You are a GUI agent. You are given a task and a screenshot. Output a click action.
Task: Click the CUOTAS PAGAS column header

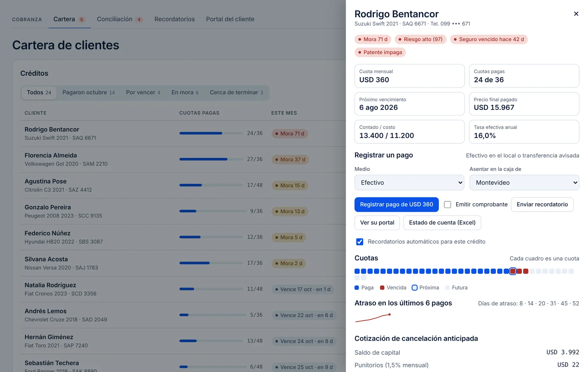[x=199, y=113]
